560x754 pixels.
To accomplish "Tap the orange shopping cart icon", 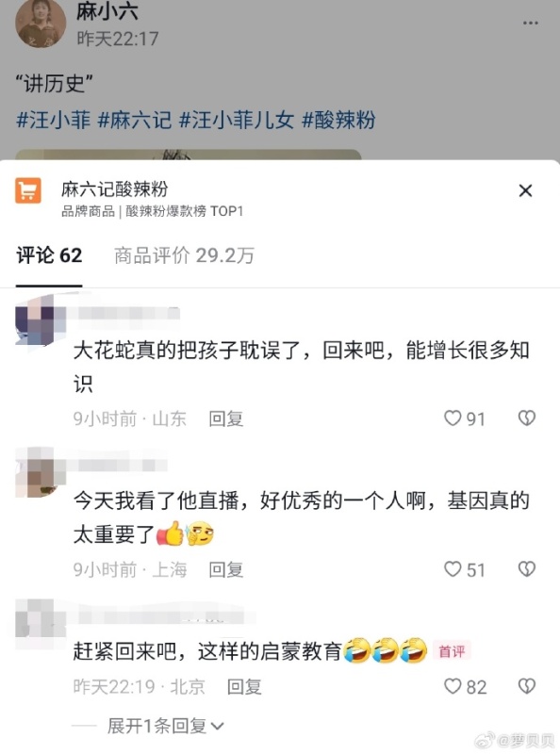I will [x=28, y=190].
